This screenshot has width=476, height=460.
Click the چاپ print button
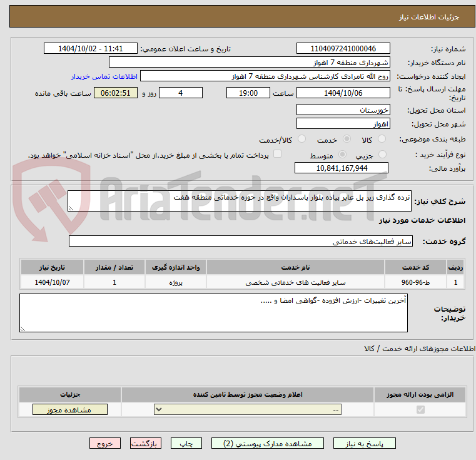click(186, 443)
